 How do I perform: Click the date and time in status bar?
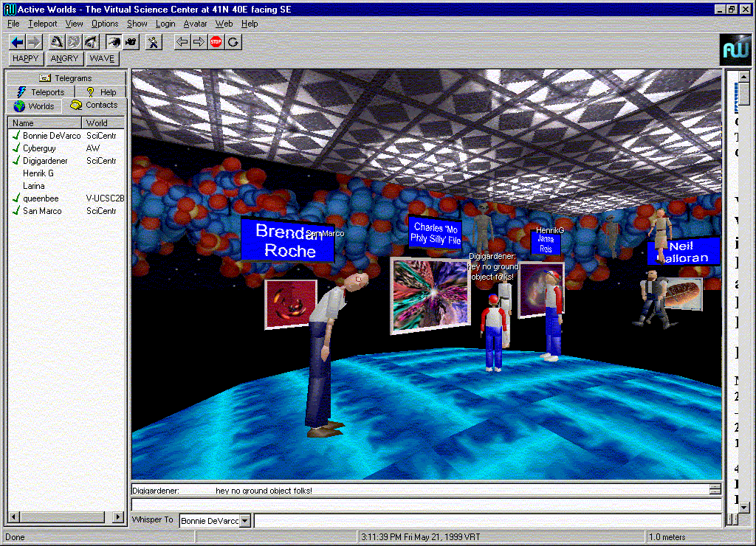click(x=420, y=537)
